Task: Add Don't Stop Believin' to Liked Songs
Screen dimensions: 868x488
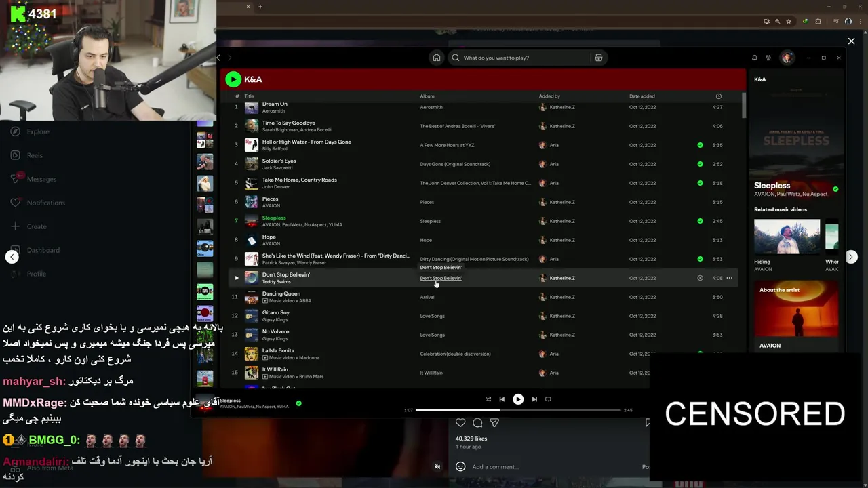Action: [x=701, y=278]
